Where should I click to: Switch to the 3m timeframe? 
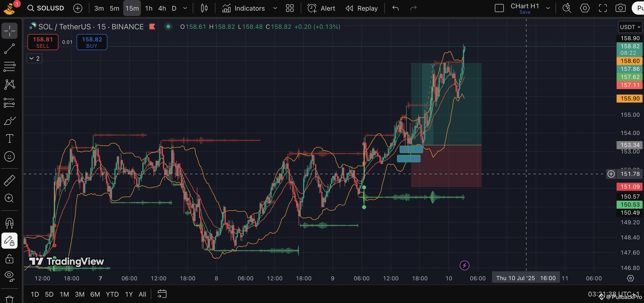click(x=99, y=8)
